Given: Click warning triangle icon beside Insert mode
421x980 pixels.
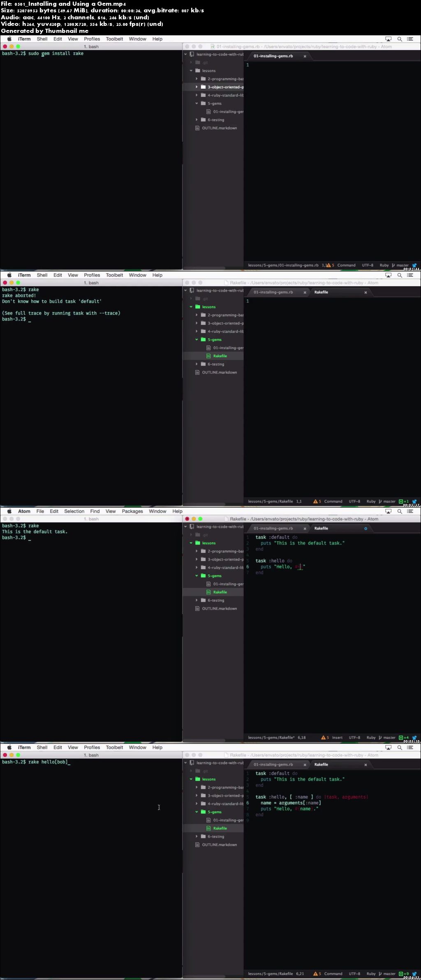Looking at the screenshot, I should 324,738.
